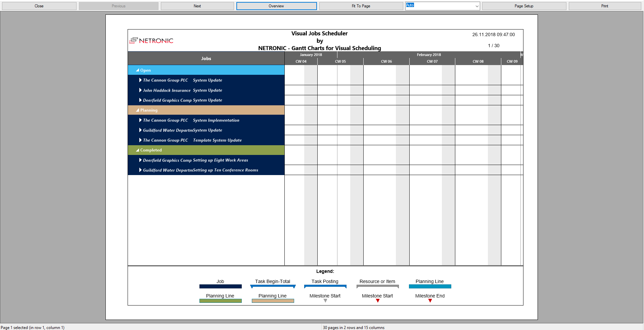This screenshot has height=330, width=644.
Task: Click the CW 04 week header
Action: pos(301,61)
